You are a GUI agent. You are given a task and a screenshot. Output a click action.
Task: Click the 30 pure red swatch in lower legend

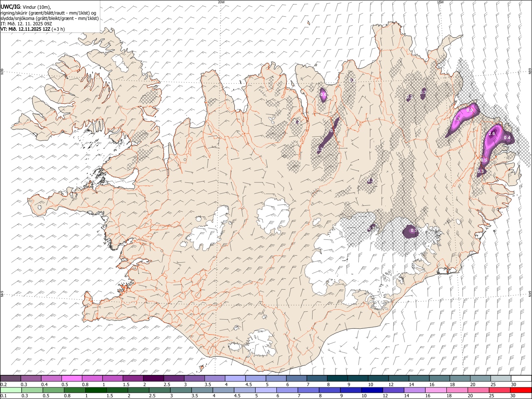(520, 390)
